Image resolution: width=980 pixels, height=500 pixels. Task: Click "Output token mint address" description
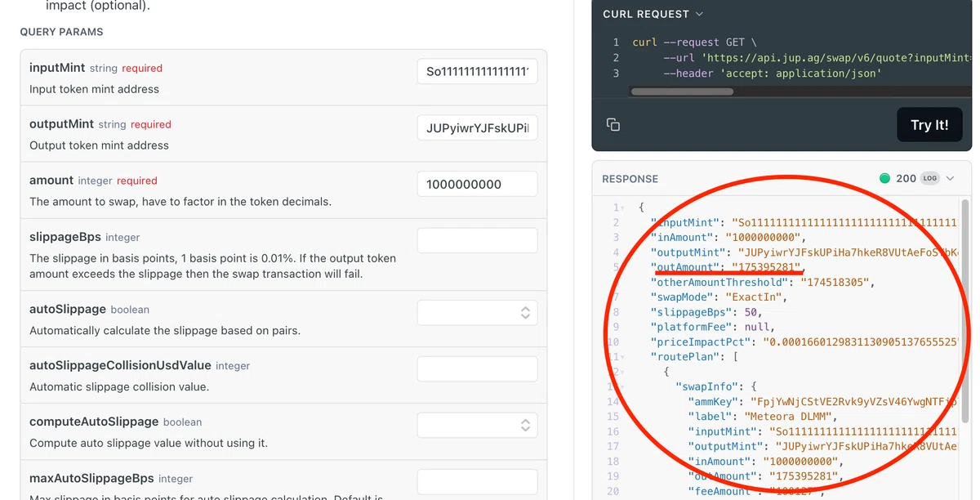(x=99, y=145)
